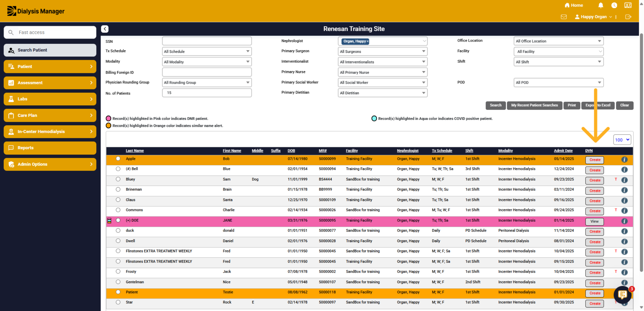Show info icon for Frosty Jack row
The image size is (644, 311).
click(624, 272)
